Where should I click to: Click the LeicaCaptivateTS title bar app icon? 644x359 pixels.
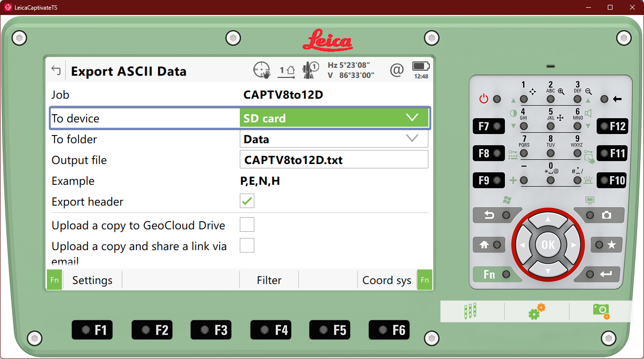pos(8,7)
